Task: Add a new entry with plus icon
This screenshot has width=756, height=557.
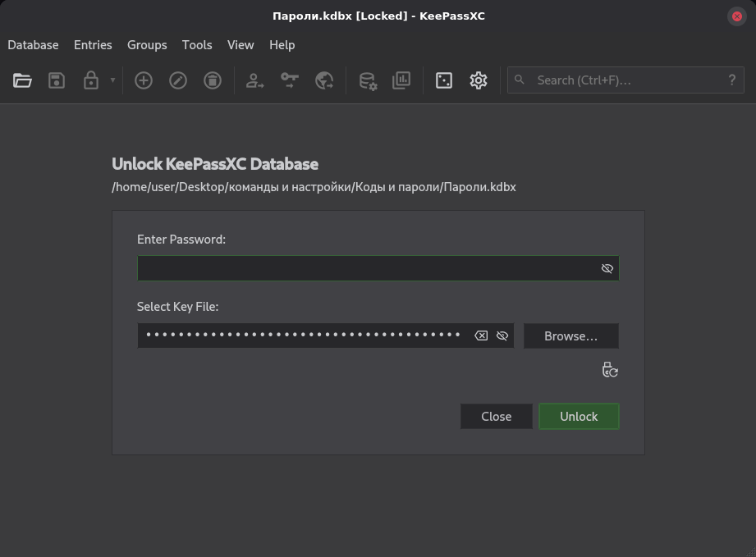Action: click(143, 80)
